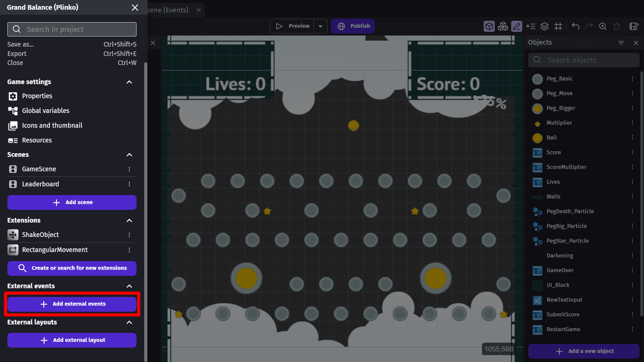This screenshot has width=644, height=362.
Task: Click Add external events button
Action: (x=72, y=304)
